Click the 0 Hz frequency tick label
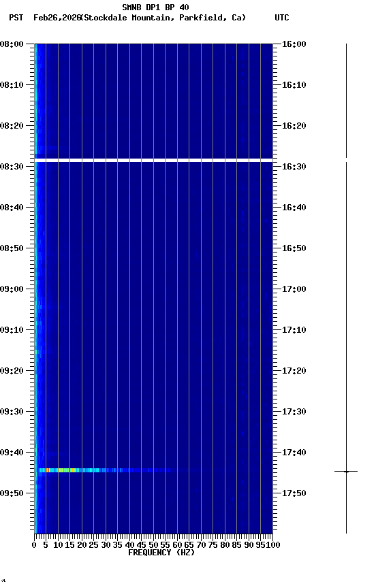376x588 pixels. point(34,545)
